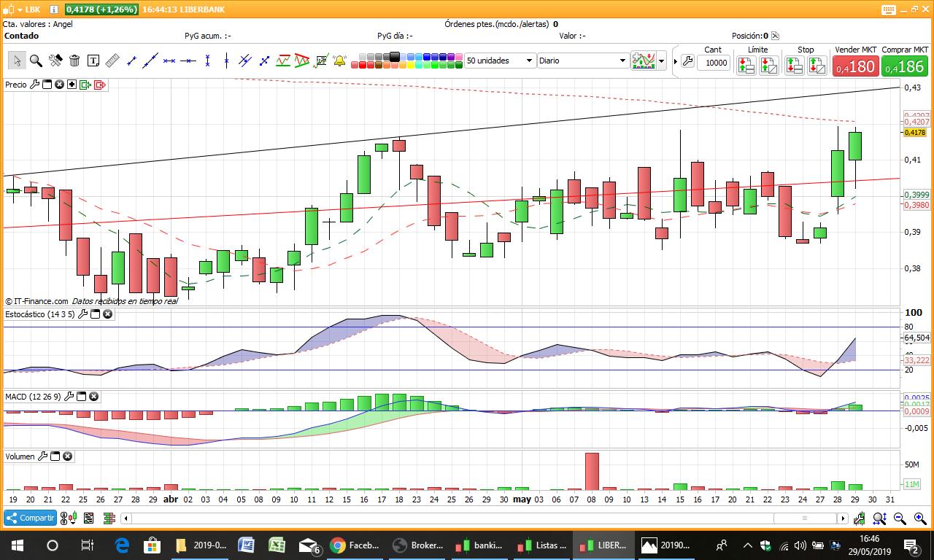Remove the MACD indicator panel
934x560 pixels.
click(x=93, y=397)
